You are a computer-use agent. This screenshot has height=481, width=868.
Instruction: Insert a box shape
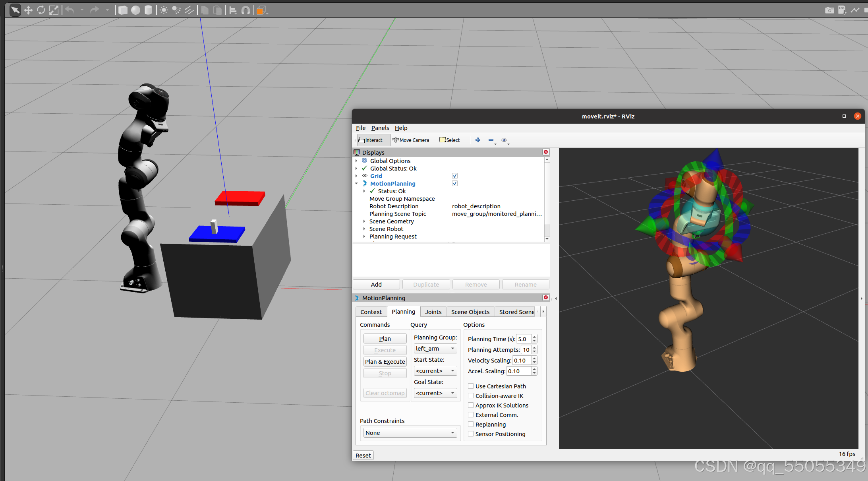pyautogui.click(x=123, y=10)
